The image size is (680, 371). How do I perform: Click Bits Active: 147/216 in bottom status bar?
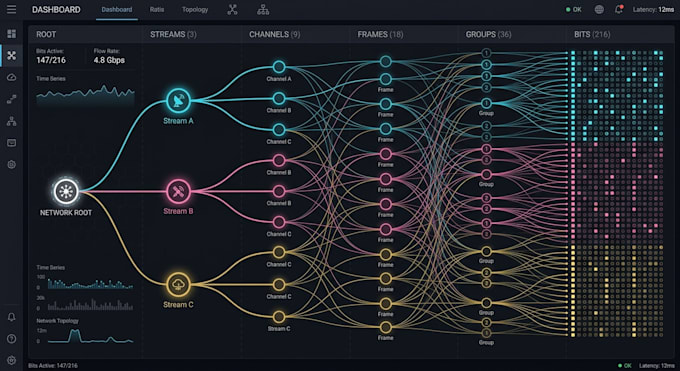[53, 366]
